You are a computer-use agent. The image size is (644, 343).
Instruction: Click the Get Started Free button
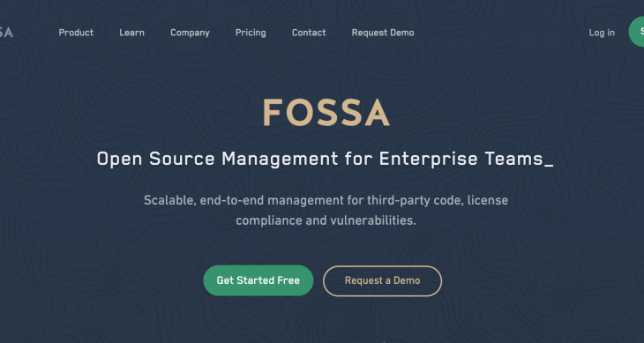(258, 280)
